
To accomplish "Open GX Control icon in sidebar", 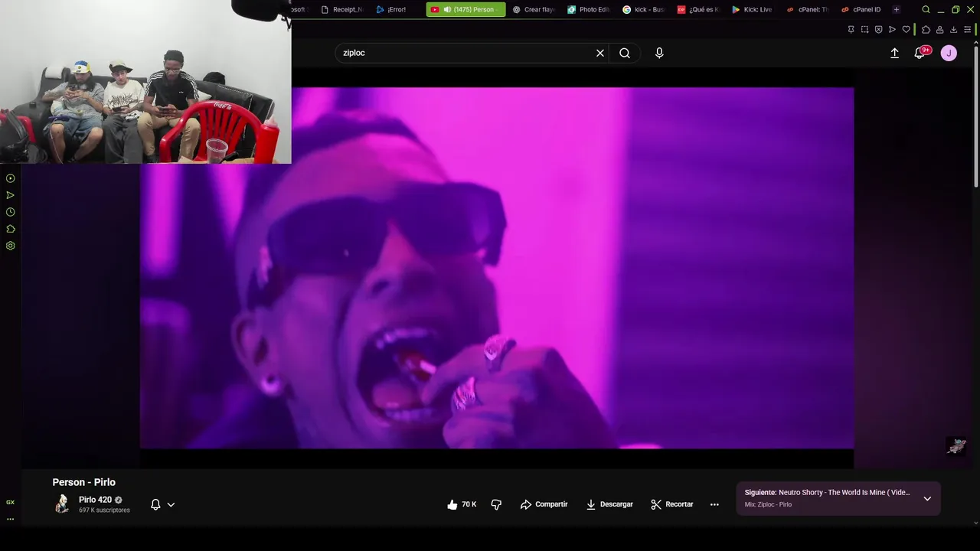I will click(11, 502).
